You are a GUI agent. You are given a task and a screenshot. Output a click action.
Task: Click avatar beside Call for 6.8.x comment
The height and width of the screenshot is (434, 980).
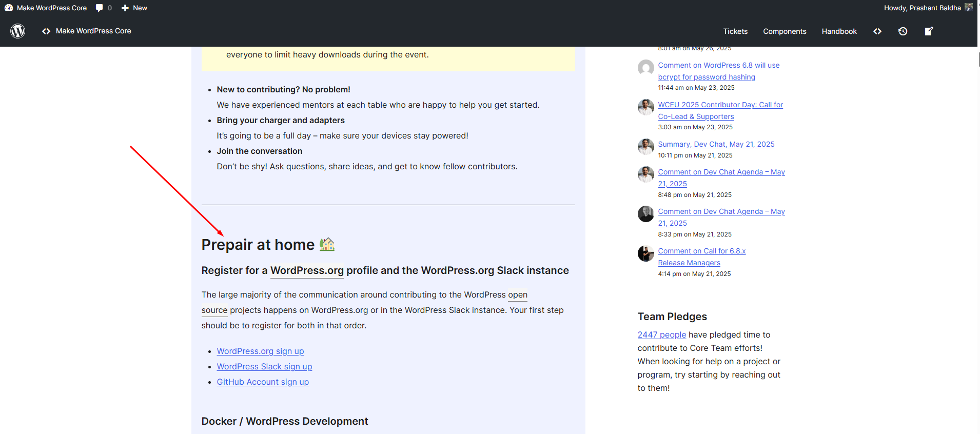coord(646,253)
